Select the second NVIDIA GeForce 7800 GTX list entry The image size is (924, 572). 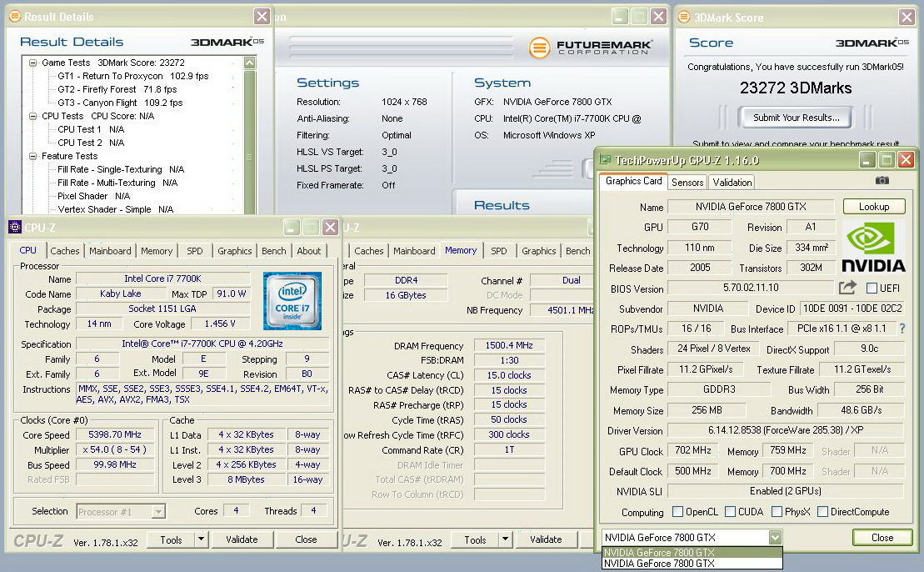coord(692,563)
